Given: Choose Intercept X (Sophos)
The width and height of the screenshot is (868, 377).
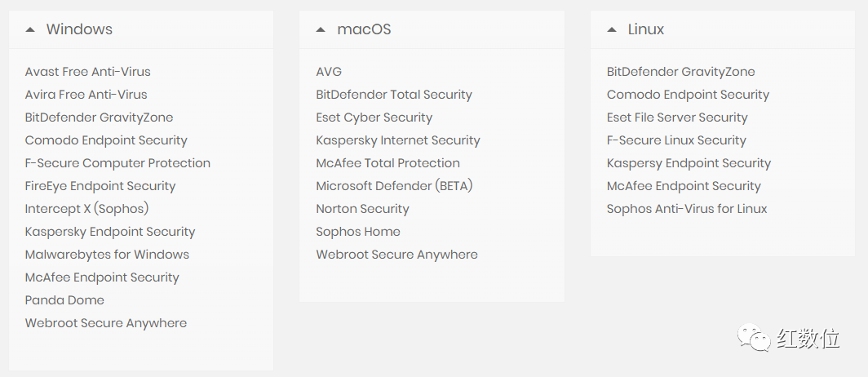Looking at the screenshot, I should pyautogui.click(x=87, y=209).
